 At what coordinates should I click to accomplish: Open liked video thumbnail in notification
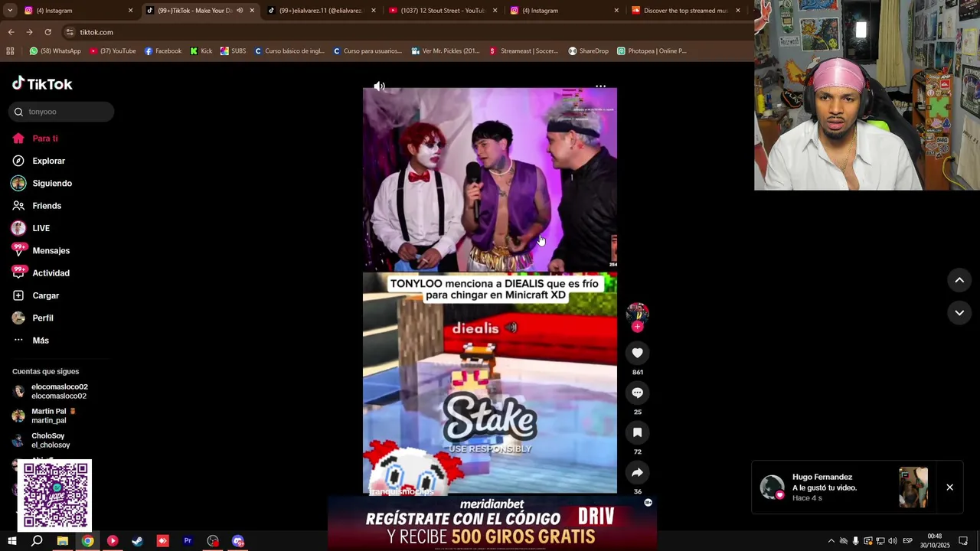point(913,487)
